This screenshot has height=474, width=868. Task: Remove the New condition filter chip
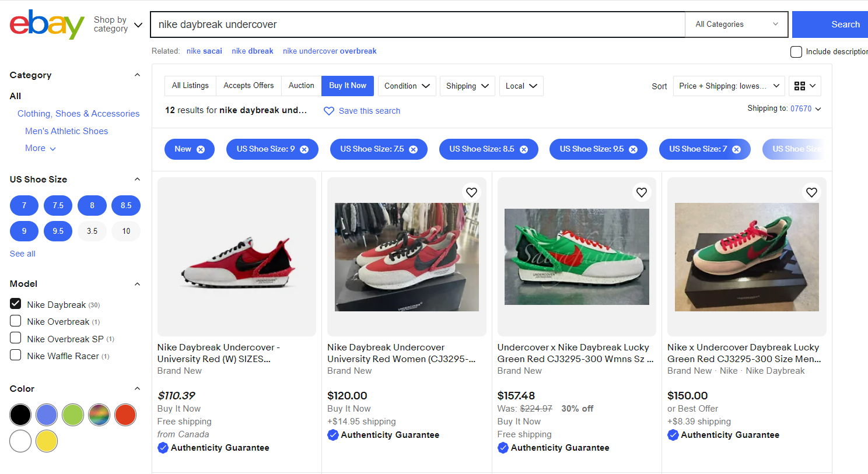click(x=201, y=149)
